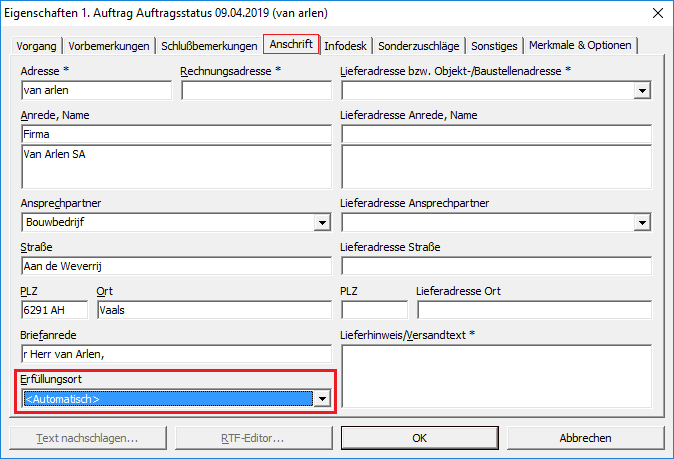The height and width of the screenshot is (459, 674).
Task: Click inside the Lieferhinweis/Versandtext text area
Action: 496,378
